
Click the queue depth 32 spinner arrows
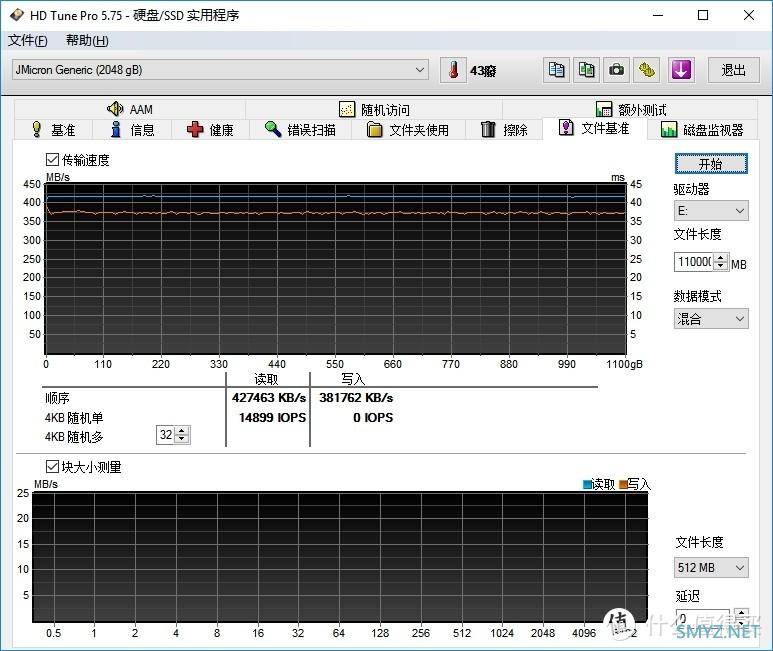pyautogui.click(x=182, y=435)
